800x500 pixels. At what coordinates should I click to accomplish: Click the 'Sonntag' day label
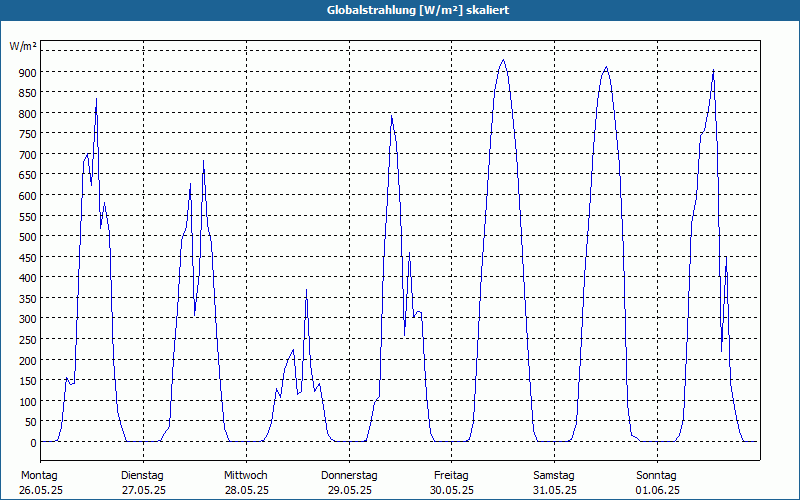click(656, 476)
